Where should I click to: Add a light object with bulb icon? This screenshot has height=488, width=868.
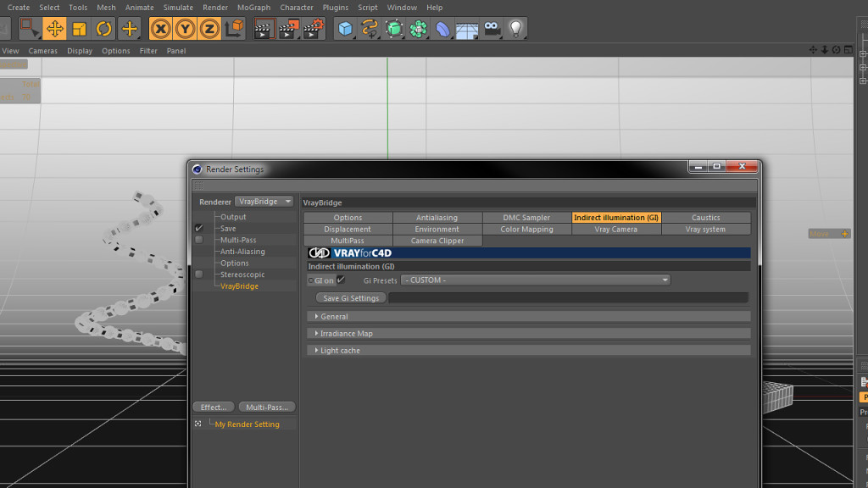(x=516, y=28)
